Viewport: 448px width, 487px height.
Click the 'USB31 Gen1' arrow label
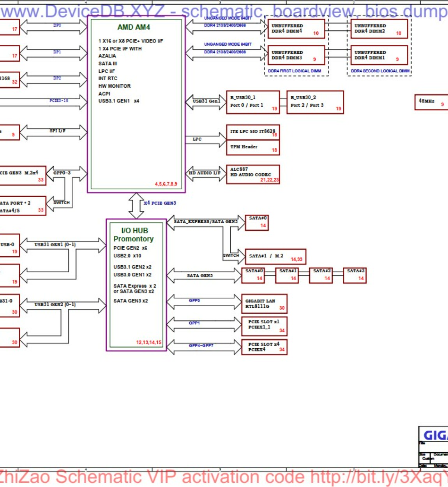coord(206,101)
